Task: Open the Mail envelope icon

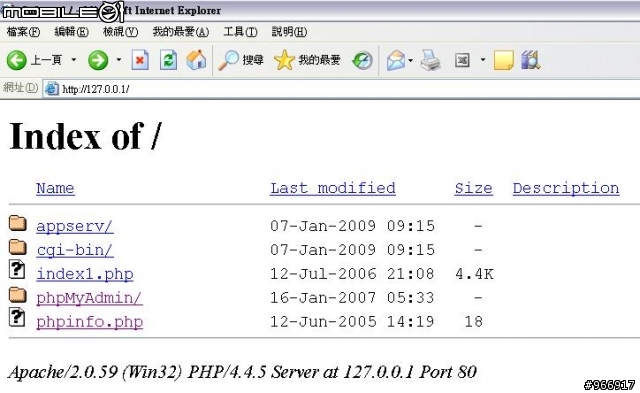Action: (396, 60)
